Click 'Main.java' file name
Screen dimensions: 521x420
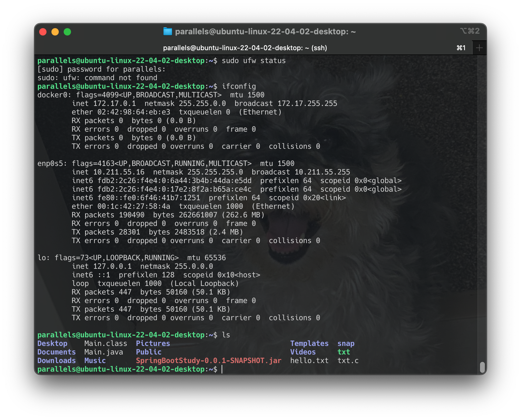pyautogui.click(x=104, y=352)
